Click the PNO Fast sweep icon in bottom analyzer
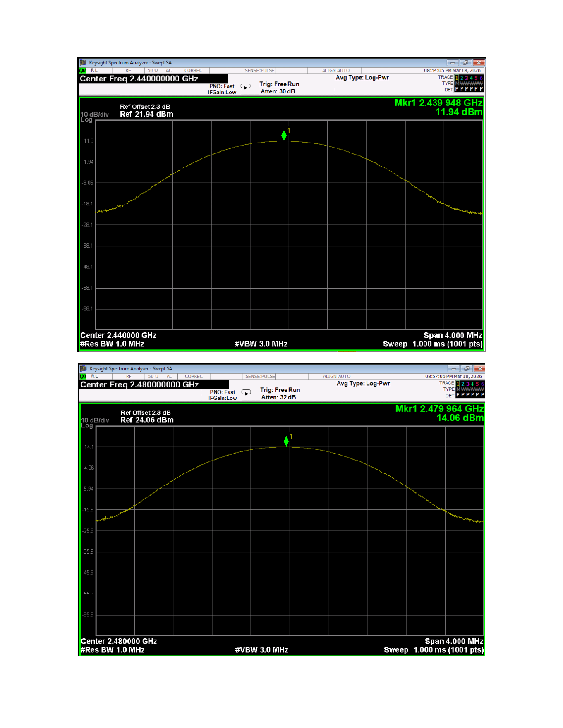Viewport: 563px width, 728px height. pyautogui.click(x=246, y=392)
